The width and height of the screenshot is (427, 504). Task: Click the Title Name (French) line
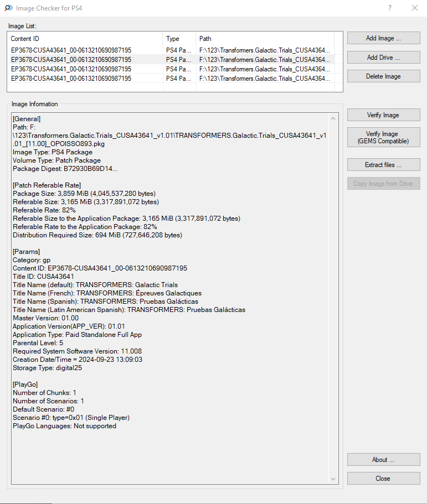click(x=107, y=293)
